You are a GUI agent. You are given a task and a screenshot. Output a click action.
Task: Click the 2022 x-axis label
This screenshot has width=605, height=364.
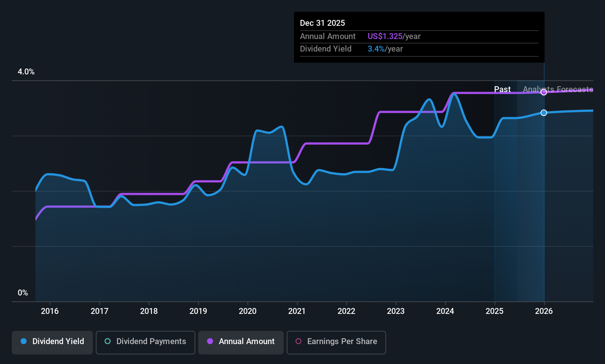click(346, 311)
